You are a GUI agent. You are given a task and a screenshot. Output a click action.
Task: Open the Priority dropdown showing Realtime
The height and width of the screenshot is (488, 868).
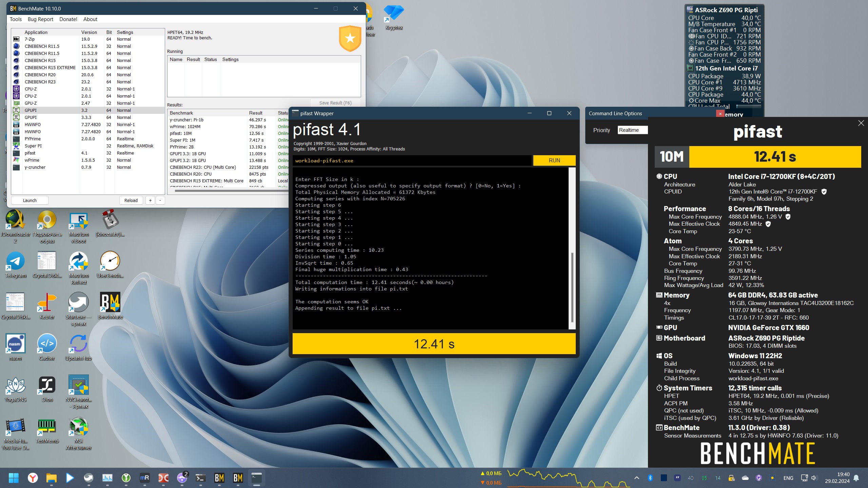[x=632, y=130]
